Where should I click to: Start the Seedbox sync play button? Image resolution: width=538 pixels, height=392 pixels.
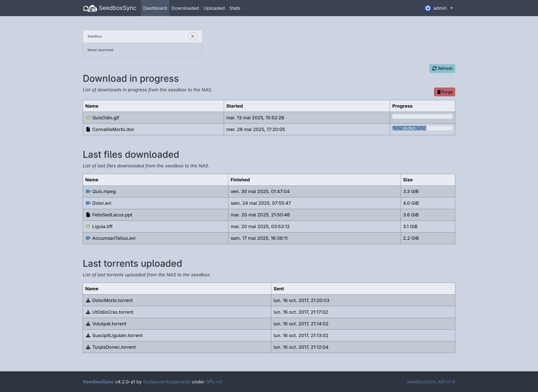click(x=193, y=36)
